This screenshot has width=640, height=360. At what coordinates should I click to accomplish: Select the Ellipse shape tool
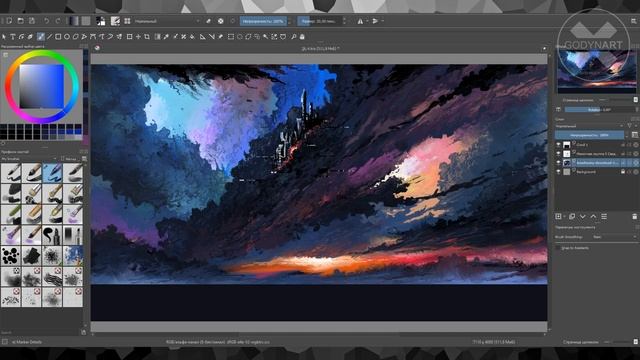[x=67, y=37]
